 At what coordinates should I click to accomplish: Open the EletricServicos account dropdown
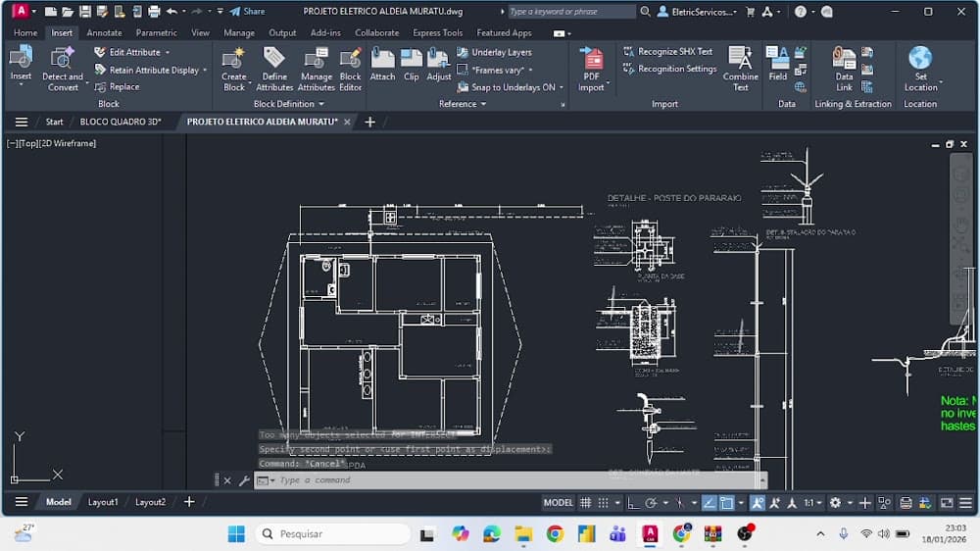point(698,11)
